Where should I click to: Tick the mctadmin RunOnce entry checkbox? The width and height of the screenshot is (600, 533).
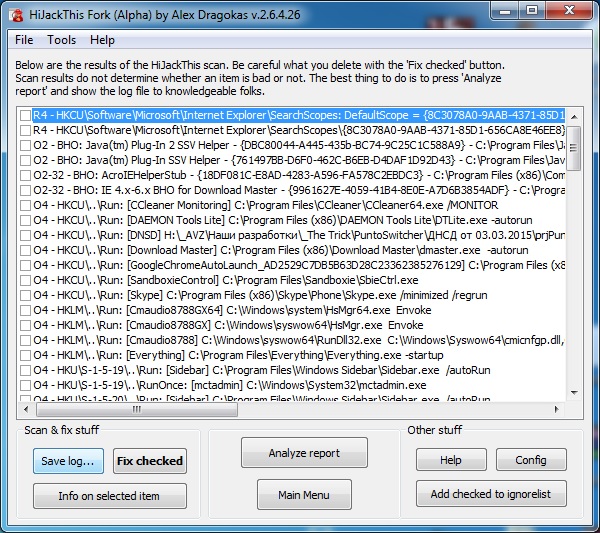(25, 385)
